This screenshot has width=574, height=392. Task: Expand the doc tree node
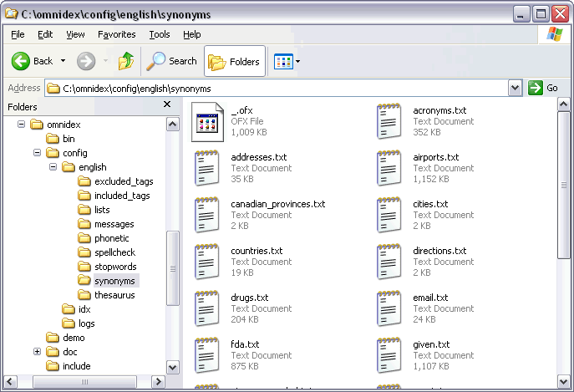(x=37, y=351)
